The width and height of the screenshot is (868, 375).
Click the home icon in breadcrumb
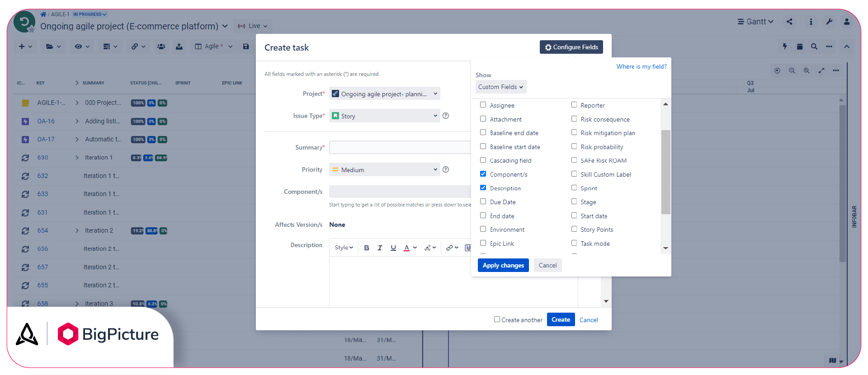click(x=43, y=14)
